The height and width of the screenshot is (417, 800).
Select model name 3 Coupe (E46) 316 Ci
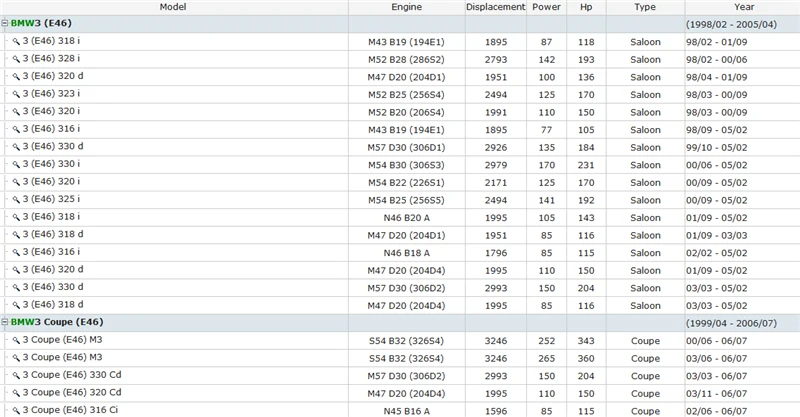[x=70, y=410]
